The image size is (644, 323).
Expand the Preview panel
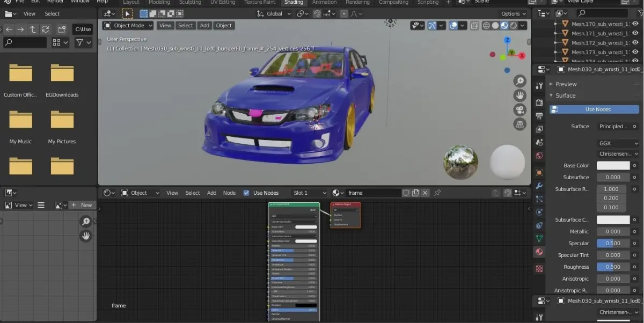click(x=566, y=84)
